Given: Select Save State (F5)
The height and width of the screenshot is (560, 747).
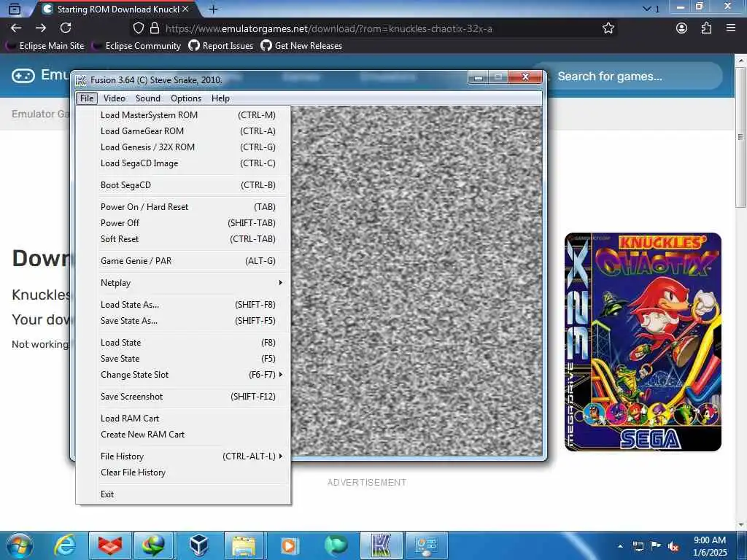Looking at the screenshot, I should pyautogui.click(x=183, y=359).
